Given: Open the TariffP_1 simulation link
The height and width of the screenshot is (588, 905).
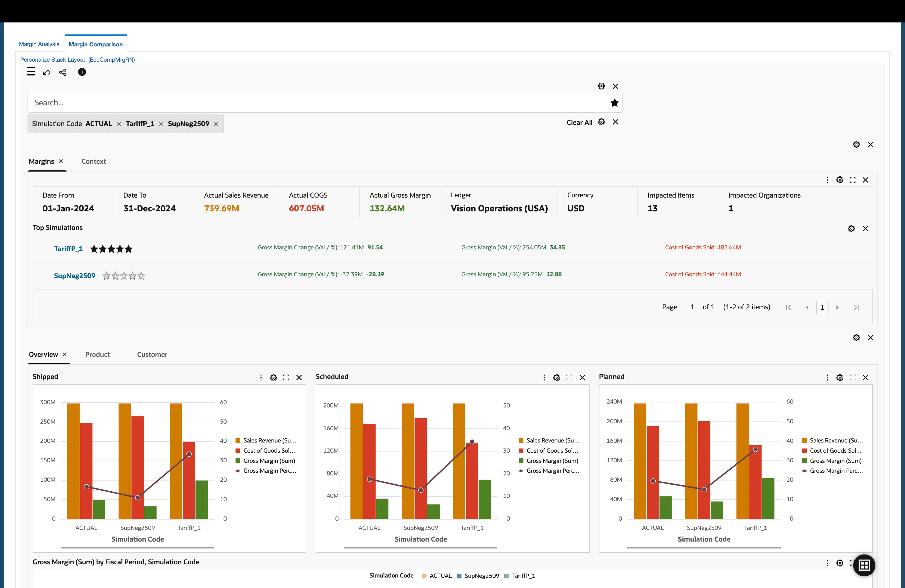Looking at the screenshot, I should [69, 249].
